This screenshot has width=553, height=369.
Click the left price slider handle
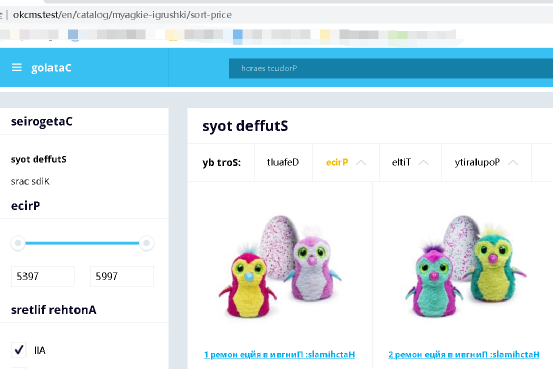tap(18, 243)
